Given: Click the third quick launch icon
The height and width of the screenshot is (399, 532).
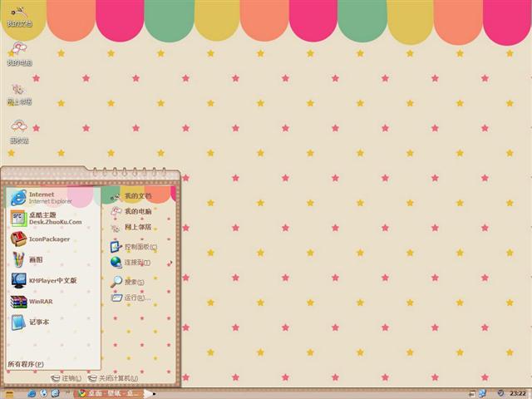Looking at the screenshot, I should coord(56,393).
